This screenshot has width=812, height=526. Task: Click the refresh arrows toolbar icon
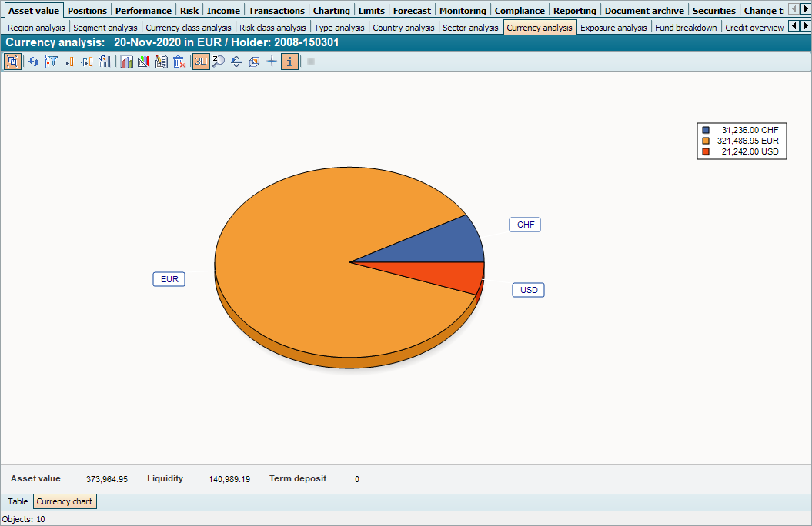pyautogui.click(x=34, y=62)
